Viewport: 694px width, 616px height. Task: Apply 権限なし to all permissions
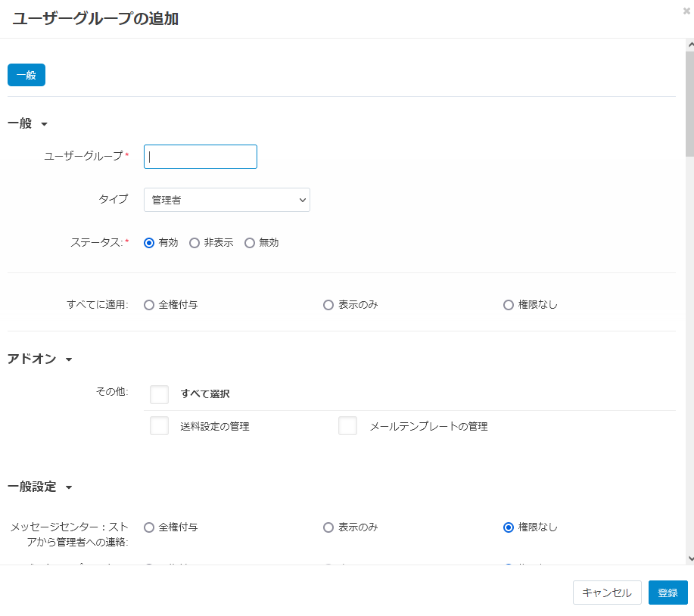coord(509,305)
